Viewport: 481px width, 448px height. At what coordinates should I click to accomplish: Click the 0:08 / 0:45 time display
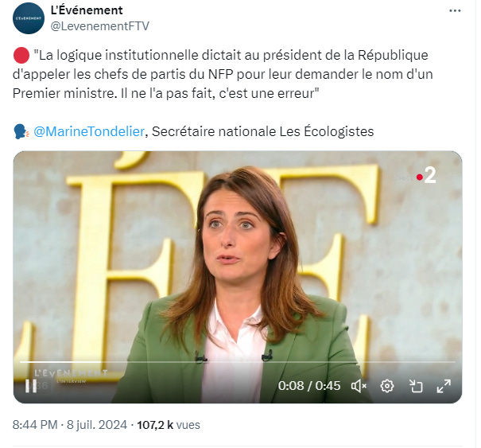[x=309, y=386]
